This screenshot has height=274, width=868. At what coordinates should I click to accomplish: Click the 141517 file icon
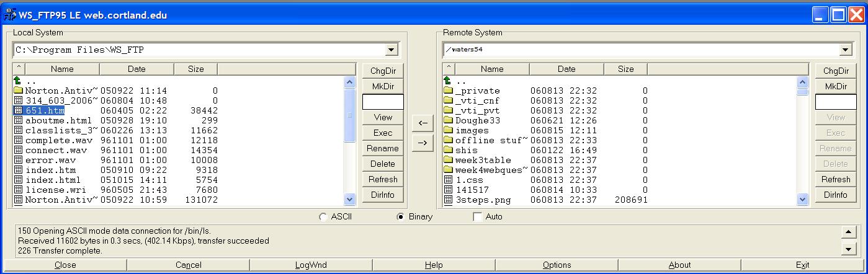tap(448, 190)
